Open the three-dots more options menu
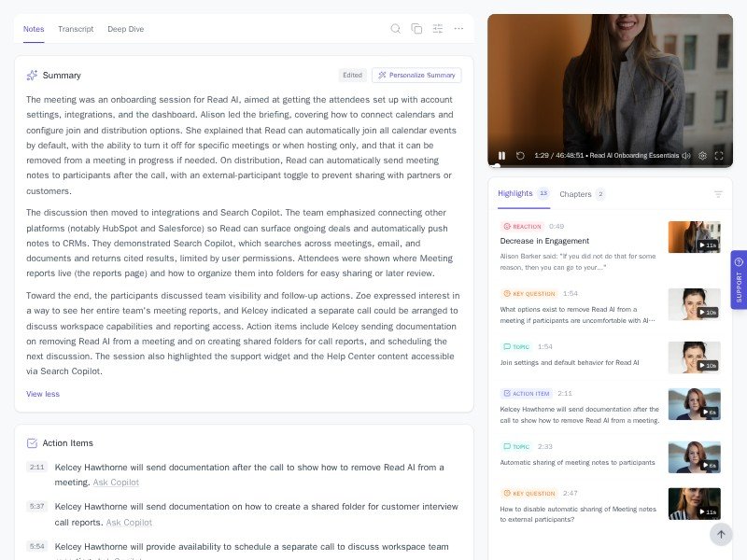Screen dimensions: 747x560 [x=458, y=29]
